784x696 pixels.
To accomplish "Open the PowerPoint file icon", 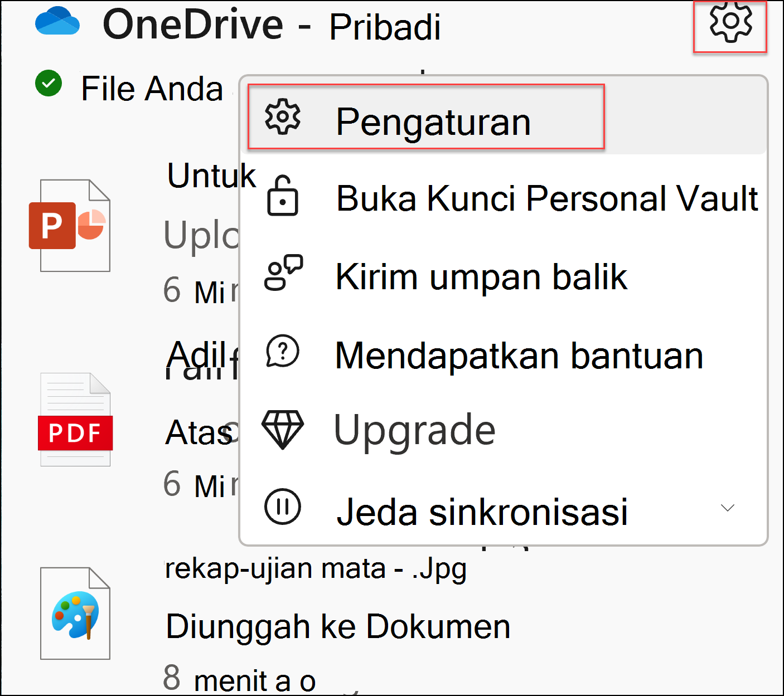I will [x=70, y=225].
